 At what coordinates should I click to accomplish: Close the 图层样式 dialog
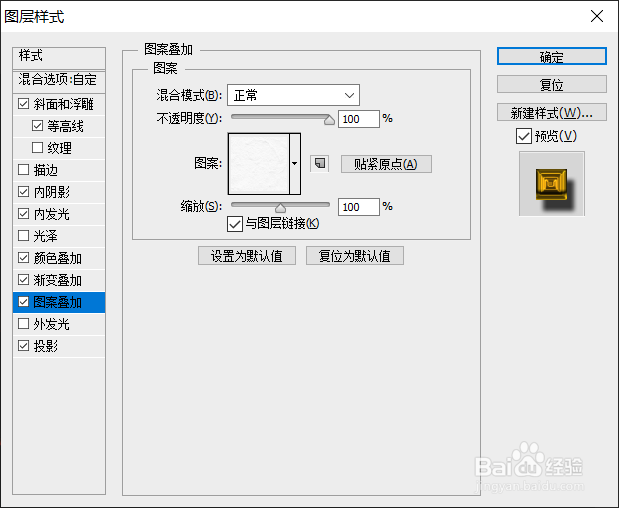tap(596, 16)
